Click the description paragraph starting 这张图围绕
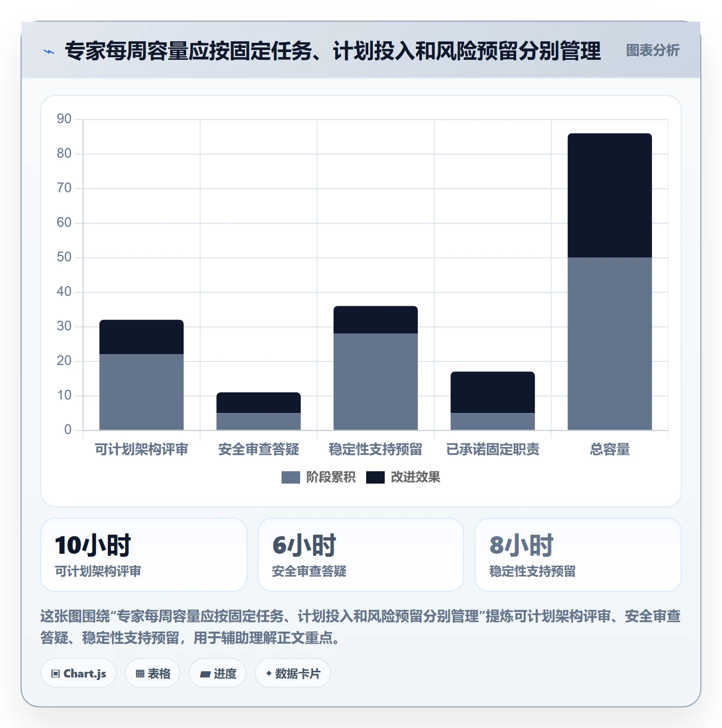The height and width of the screenshot is (728, 722). pyautogui.click(x=360, y=627)
